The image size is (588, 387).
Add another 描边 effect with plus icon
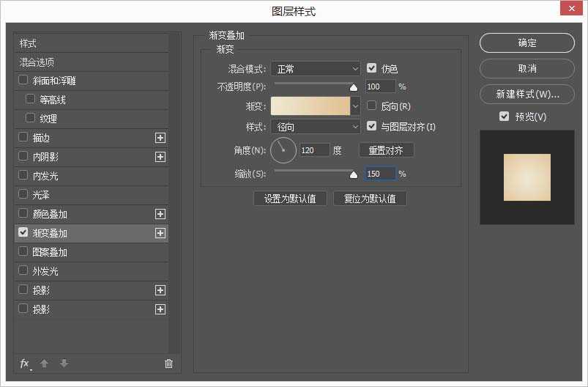tap(160, 138)
